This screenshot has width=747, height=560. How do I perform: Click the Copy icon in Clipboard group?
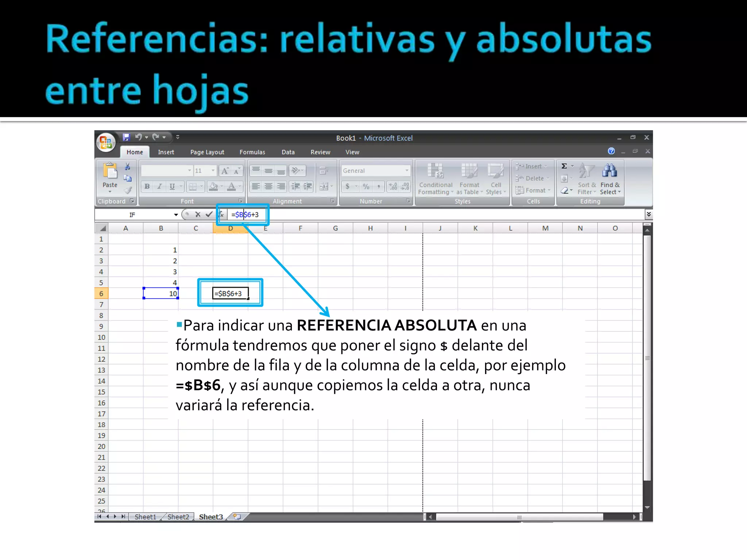[x=128, y=178]
